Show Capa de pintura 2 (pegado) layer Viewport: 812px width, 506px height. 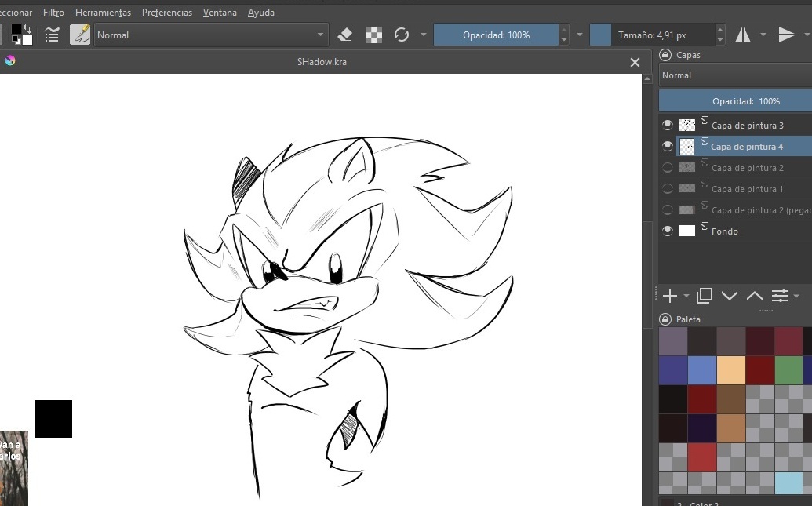tap(668, 209)
